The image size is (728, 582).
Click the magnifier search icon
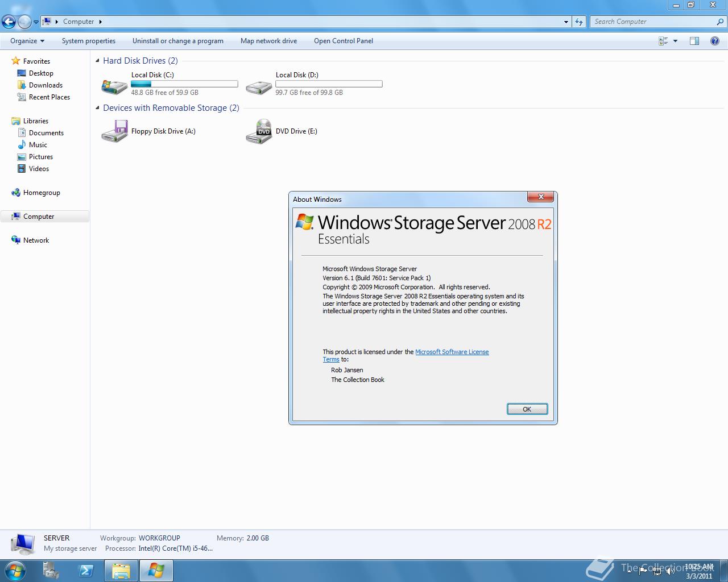721,22
